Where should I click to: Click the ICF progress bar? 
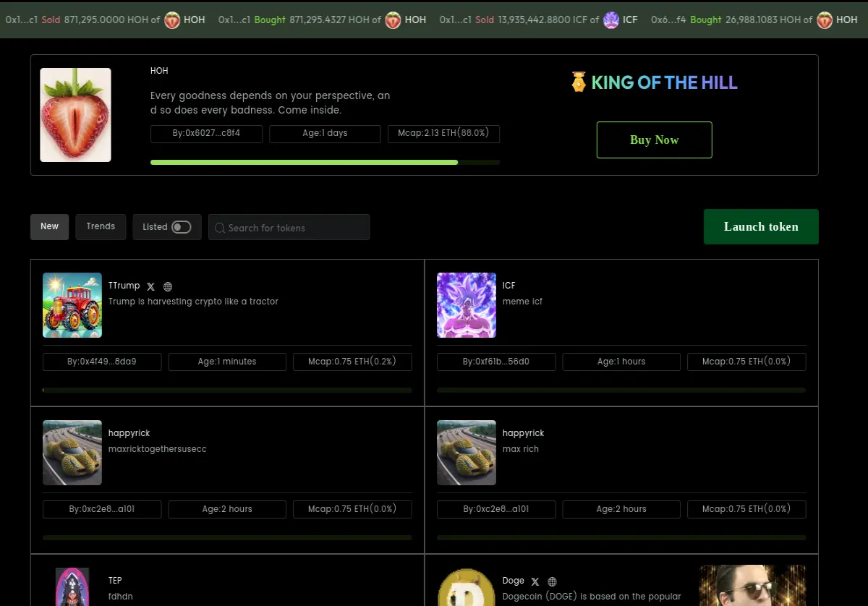click(621, 391)
